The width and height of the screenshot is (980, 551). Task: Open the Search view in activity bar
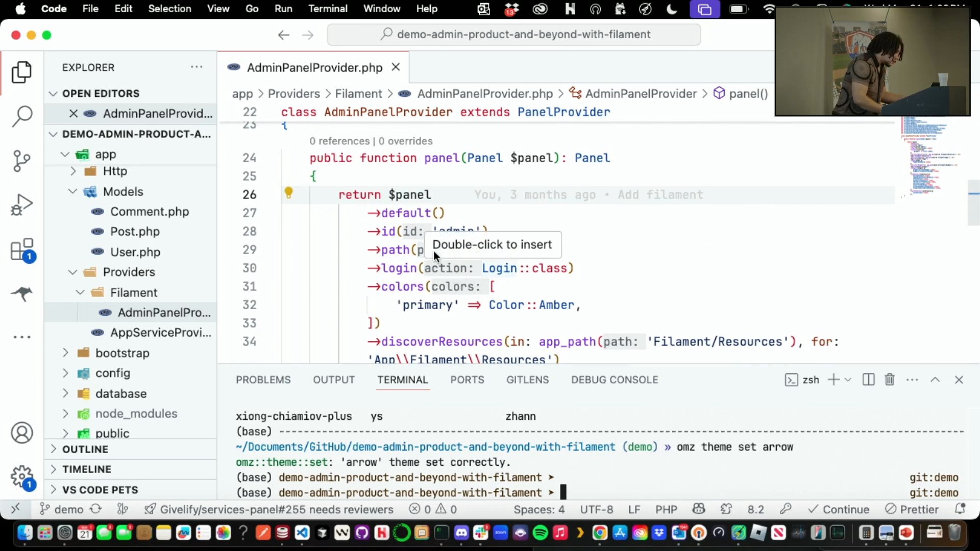coord(22,116)
